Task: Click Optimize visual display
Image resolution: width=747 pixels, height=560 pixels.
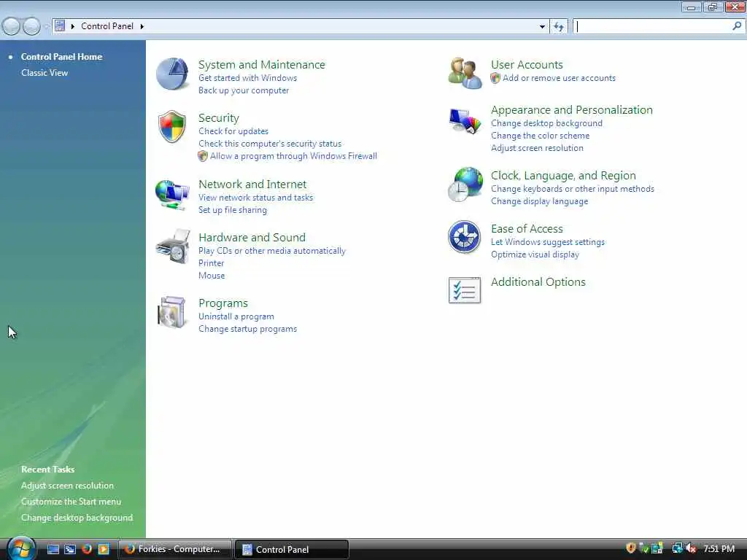Action: coord(535,254)
